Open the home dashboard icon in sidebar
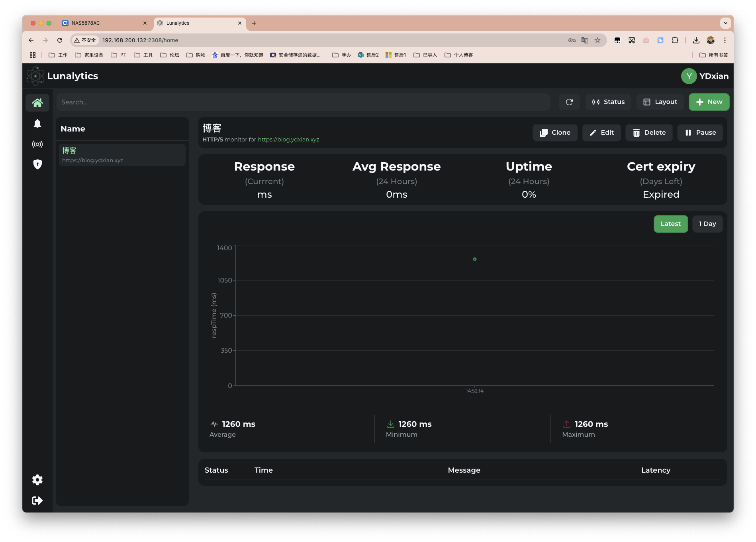Viewport: 756px width, 542px height. 37,103
